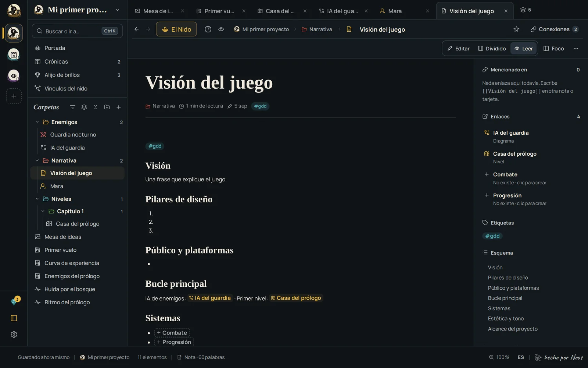Switch to Dividido view mode
588x368 pixels.
tap(492, 48)
